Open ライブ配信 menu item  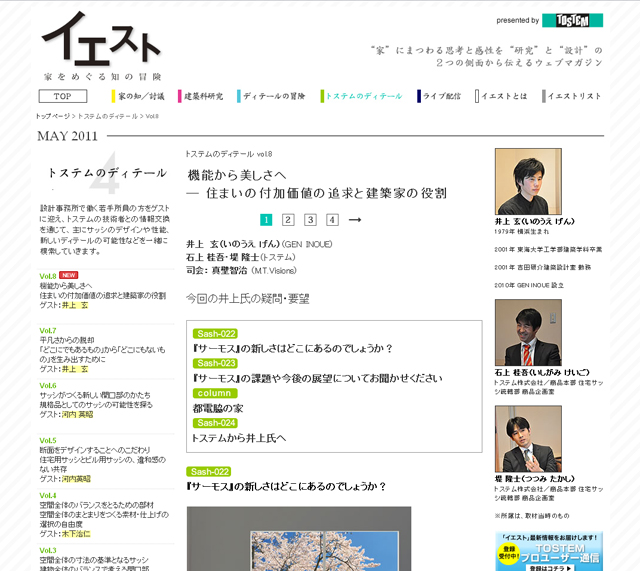pyautogui.click(x=441, y=96)
